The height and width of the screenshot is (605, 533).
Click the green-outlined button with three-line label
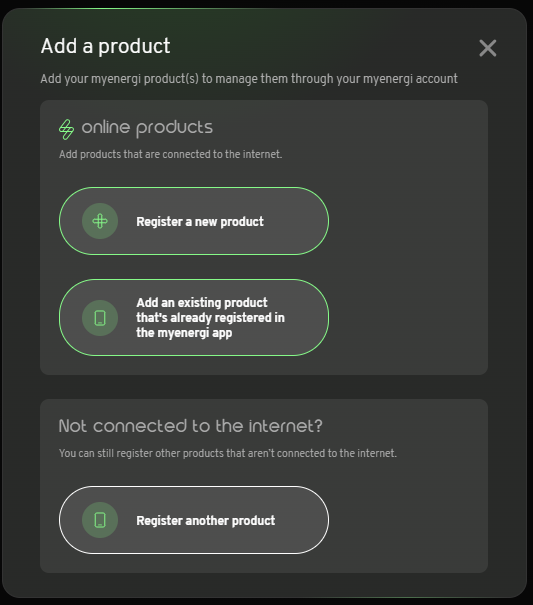click(x=194, y=318)
